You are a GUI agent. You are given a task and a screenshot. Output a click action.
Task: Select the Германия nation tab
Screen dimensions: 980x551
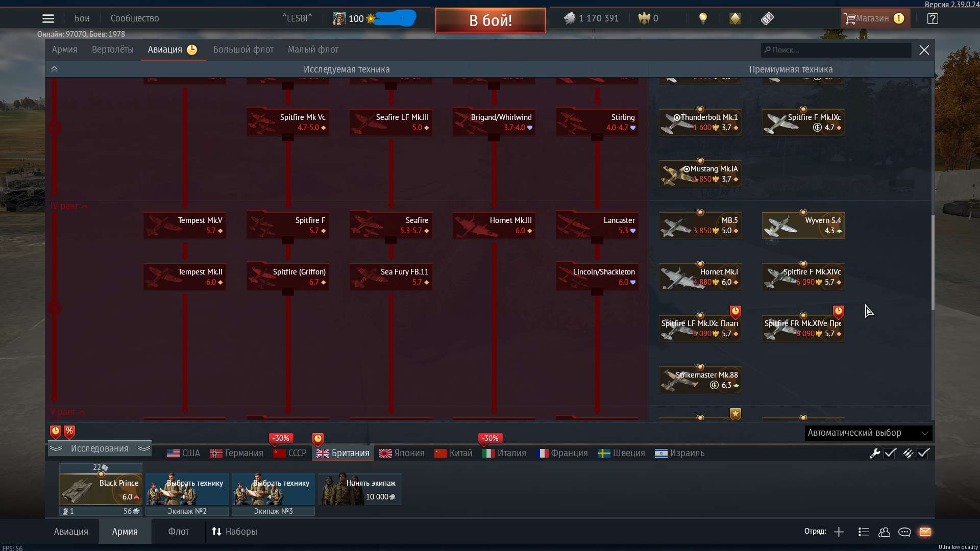tap(237, 453)
